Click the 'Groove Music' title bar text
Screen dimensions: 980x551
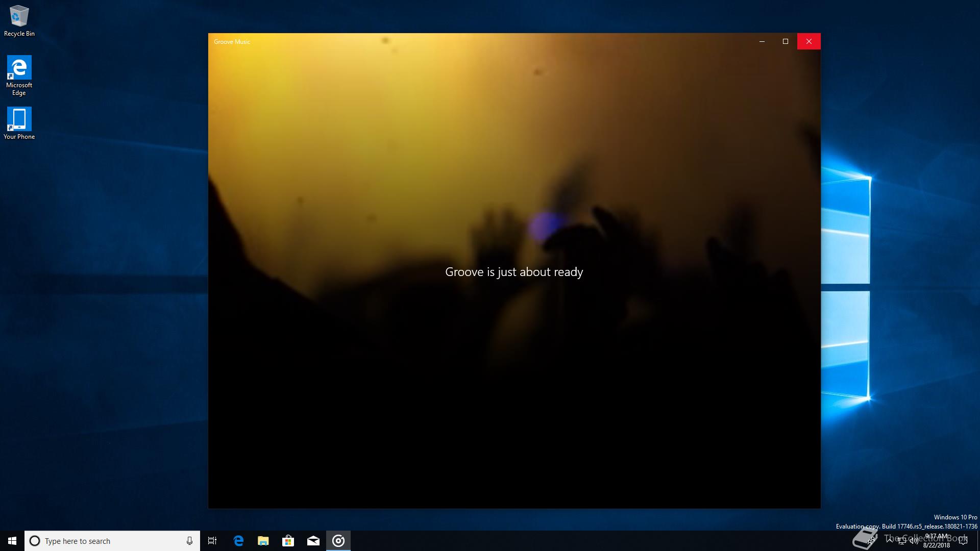click(232, 42)
